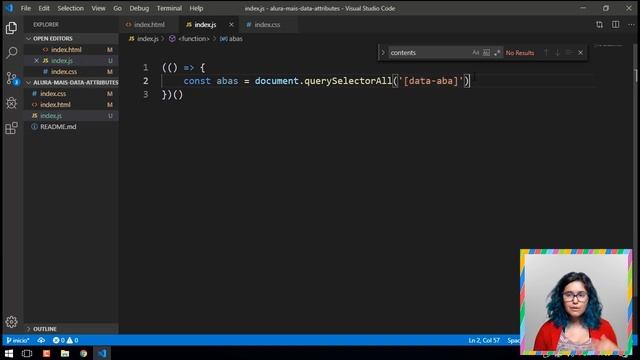
Task: Open the Selection menu
Action: (70, 8)
